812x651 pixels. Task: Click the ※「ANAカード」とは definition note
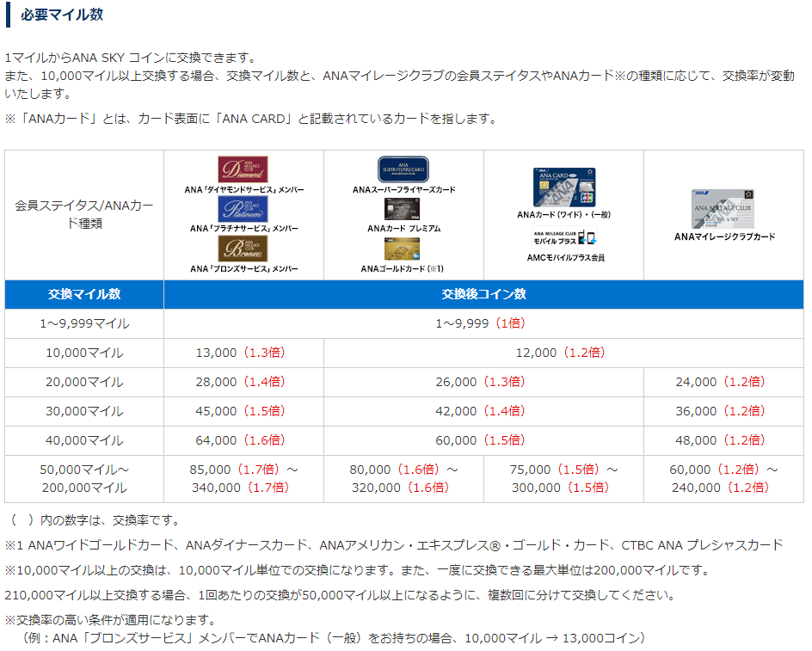coord(250,120)
